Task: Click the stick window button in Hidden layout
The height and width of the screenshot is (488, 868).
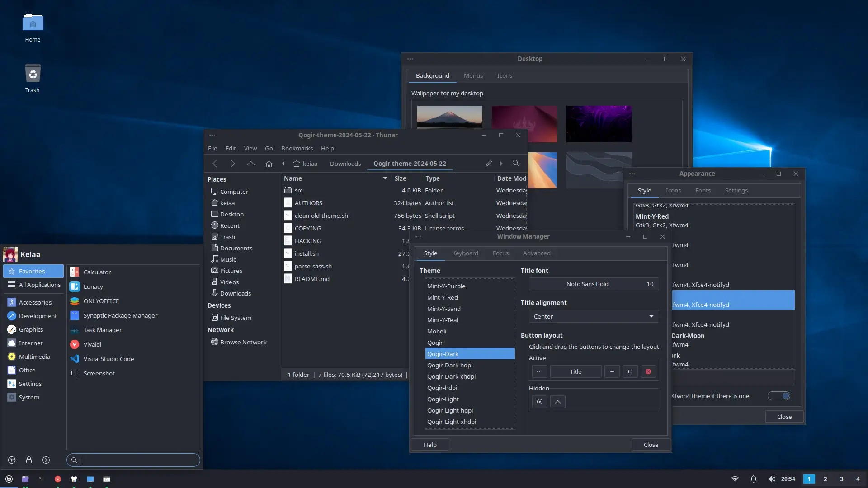Action: pyautogui.click(x=539, y=402)
